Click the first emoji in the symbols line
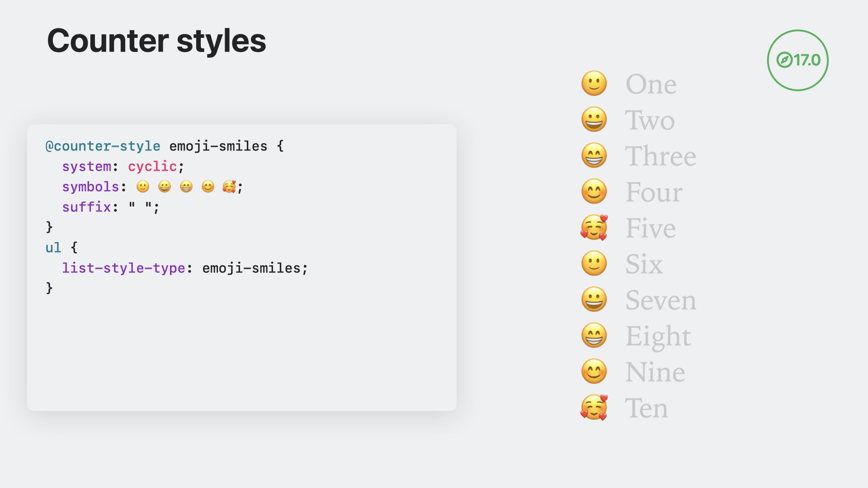Viewport: 868px width, 488px height. [x=143, y=187]
